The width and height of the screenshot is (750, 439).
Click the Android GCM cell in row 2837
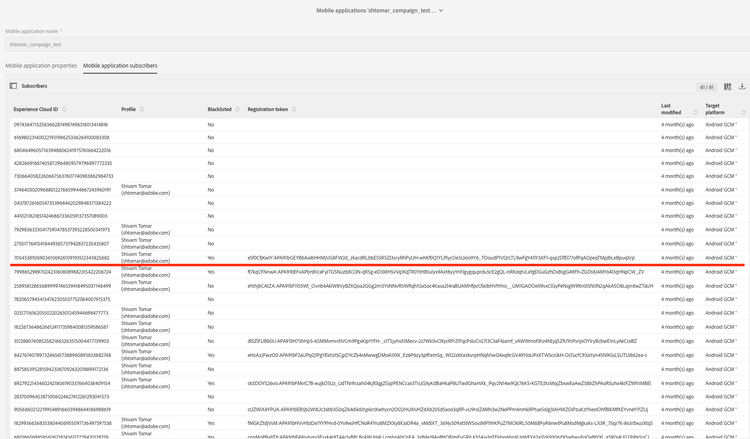click(721, 397)
